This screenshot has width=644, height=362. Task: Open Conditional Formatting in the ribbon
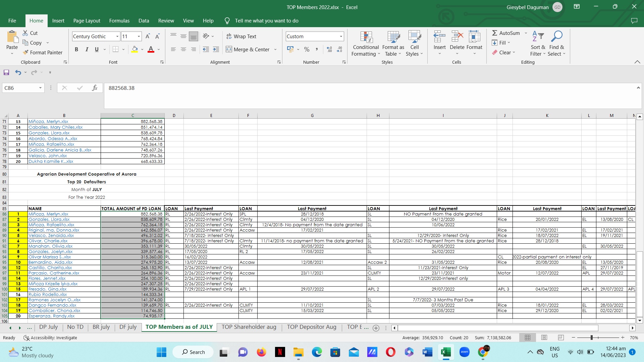[366, 44]
